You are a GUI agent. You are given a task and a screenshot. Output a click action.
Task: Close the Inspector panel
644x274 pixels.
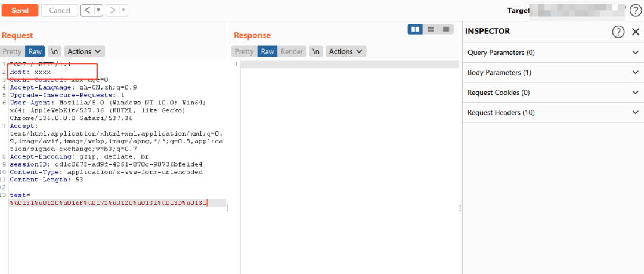point(635,32)
